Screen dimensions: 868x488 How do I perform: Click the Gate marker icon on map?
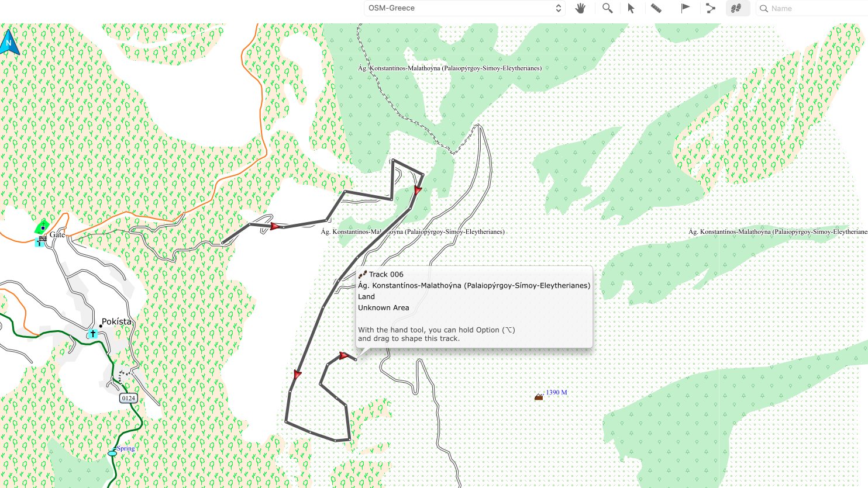(x=43, y=238)
